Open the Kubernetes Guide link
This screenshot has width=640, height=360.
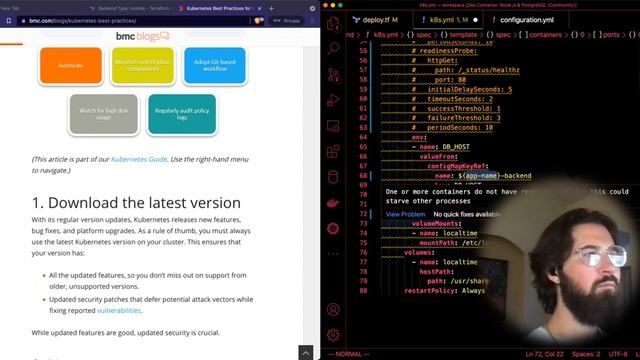(139, 159)
